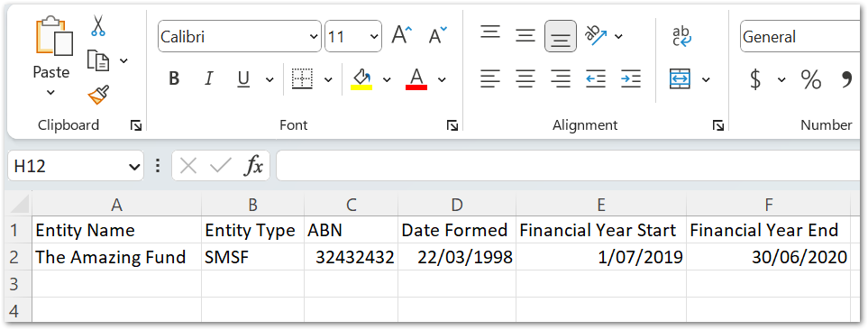
Task: Open the font size dropdown
Action: click(x=374, y=37)
